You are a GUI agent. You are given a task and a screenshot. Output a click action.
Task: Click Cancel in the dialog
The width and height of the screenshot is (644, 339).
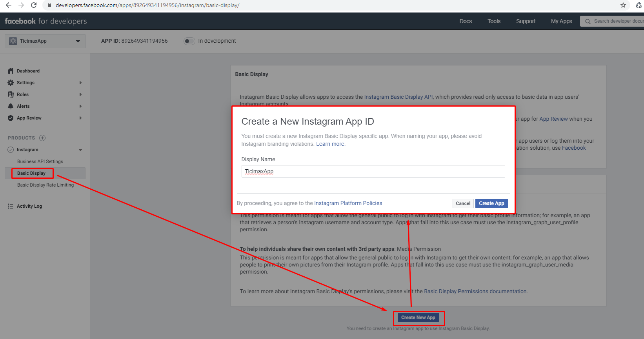click(x=463, y=203)
